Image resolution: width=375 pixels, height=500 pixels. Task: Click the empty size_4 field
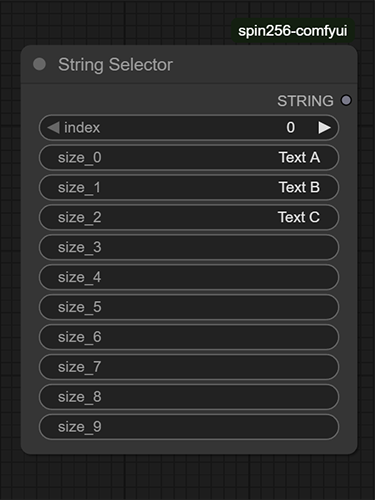point(189,277)
